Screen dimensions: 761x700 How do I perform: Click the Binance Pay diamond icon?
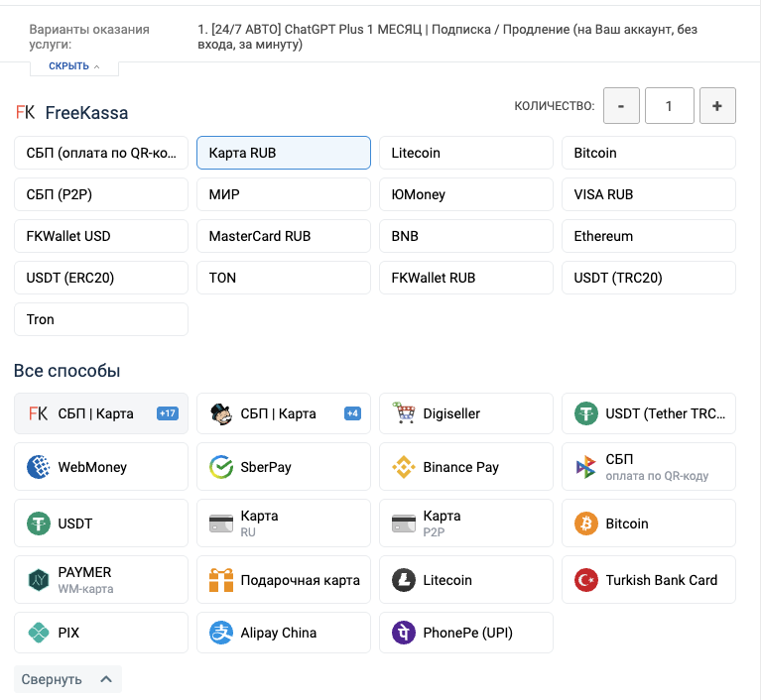(x=404, y=467)
